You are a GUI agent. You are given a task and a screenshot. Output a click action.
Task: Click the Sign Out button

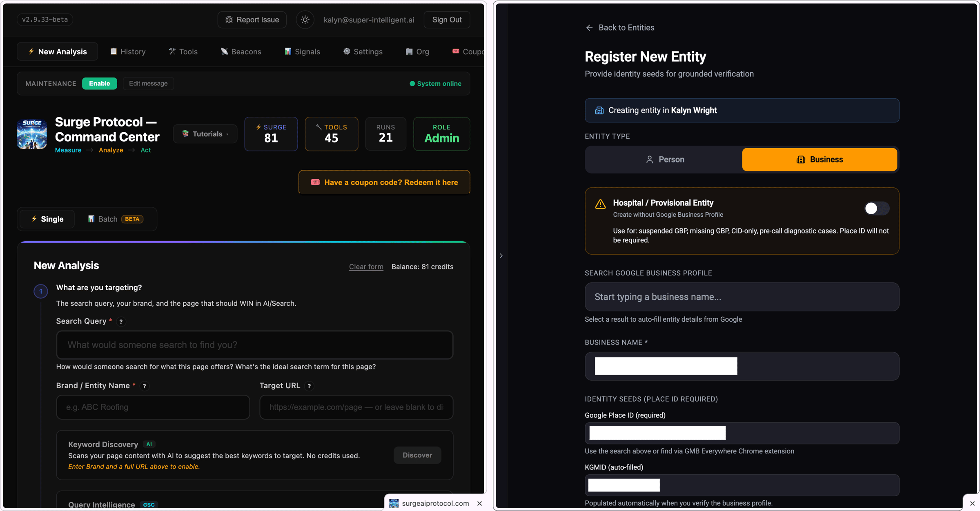click(x=447, y=20)
